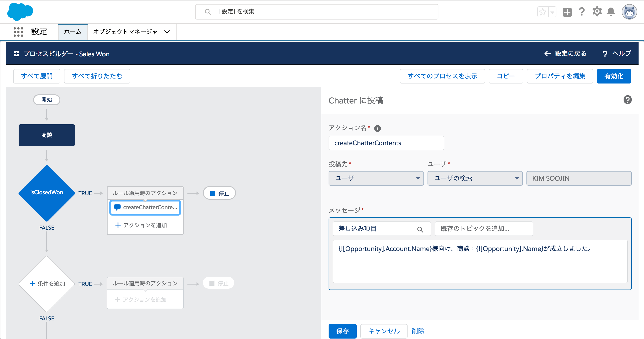Expand the オブジェクトマネージャ chevron menu

click(x=167, y=32)
